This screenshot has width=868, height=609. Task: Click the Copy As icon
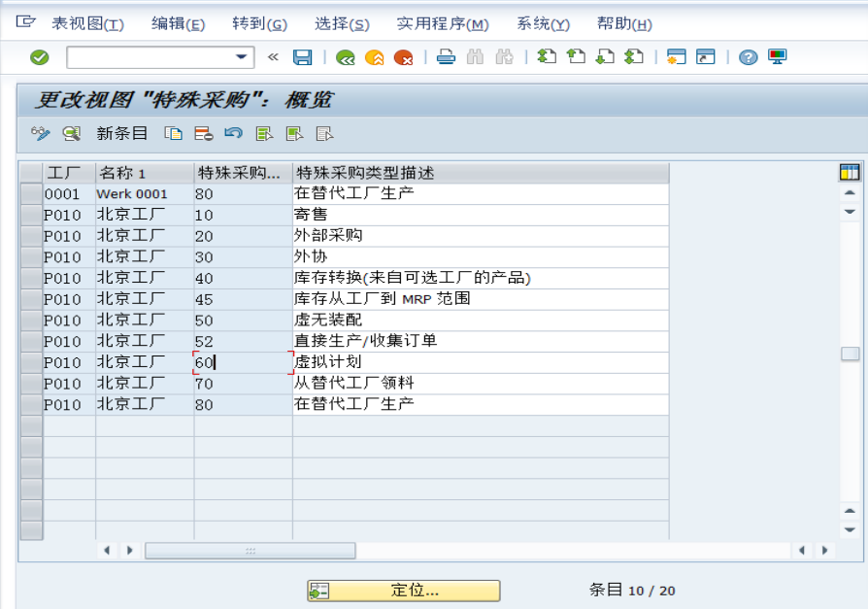pos(173,133)
